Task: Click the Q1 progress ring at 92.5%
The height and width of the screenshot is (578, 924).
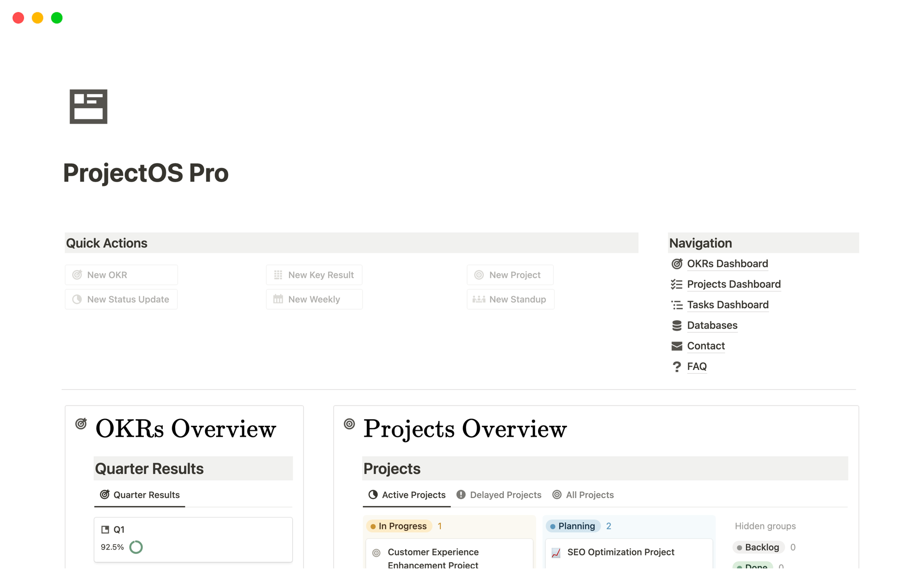Action: coord(136,547)
